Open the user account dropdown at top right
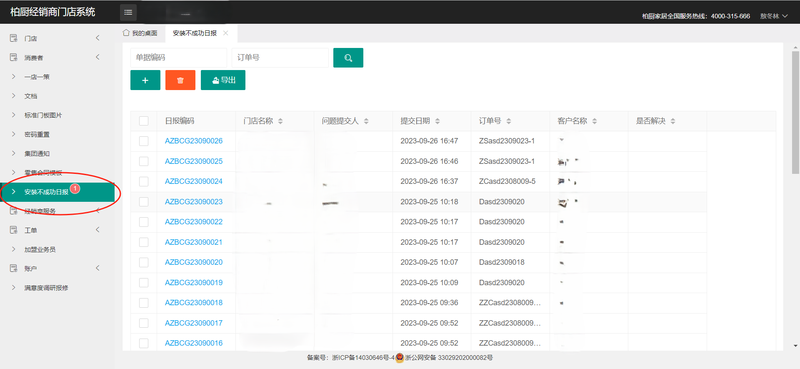 774,16
